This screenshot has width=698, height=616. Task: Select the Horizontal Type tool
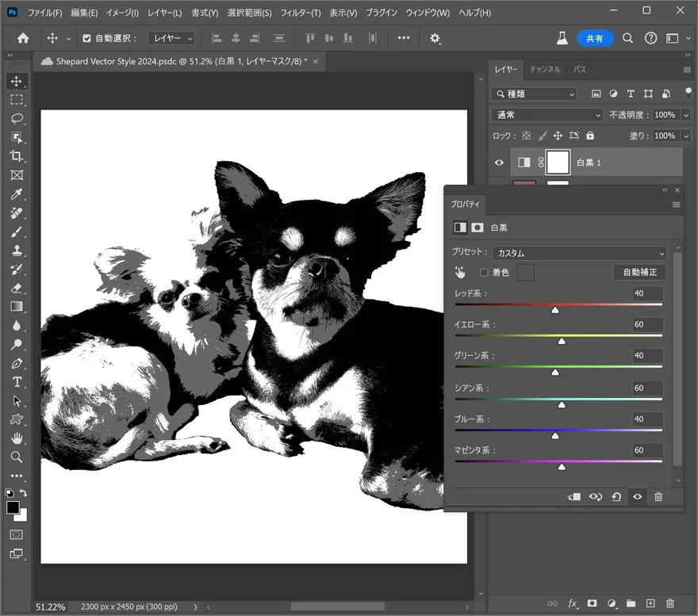pos(17,382)
